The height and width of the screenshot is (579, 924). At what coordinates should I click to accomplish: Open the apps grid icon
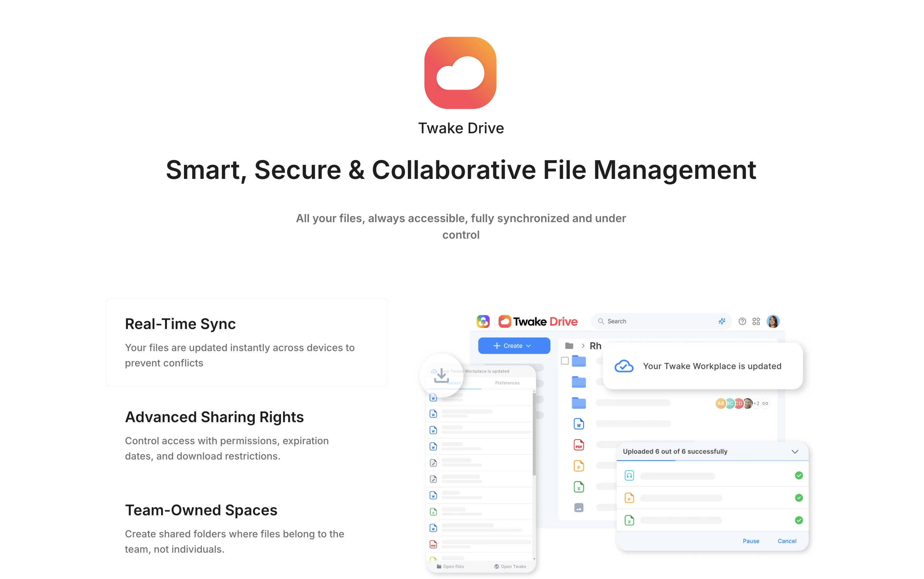point(756,321)
